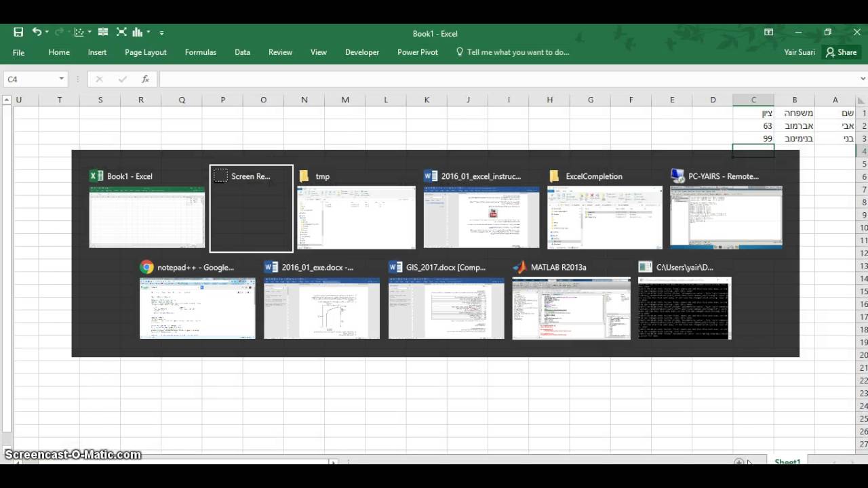Click cell with text משפחה

click(795, 113)
